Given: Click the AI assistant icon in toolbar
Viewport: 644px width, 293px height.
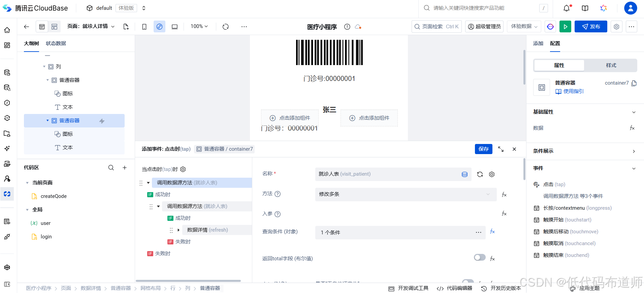Looking at the screenshot, I should 550,27.
